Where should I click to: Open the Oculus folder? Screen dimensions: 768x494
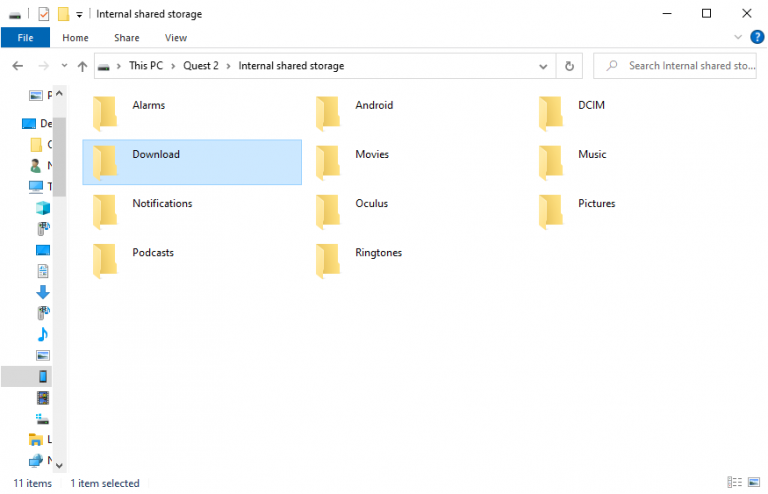point(357,204)
